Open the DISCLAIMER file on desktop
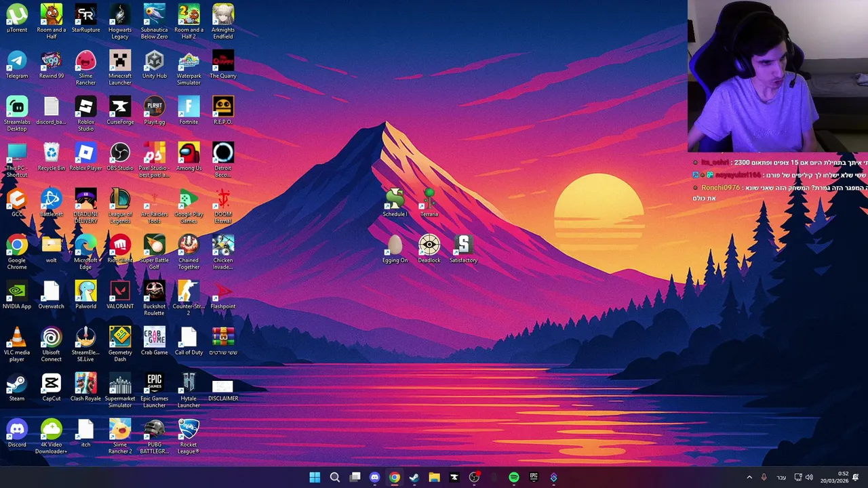The image size is (868, 488). (x=223, y=388)
